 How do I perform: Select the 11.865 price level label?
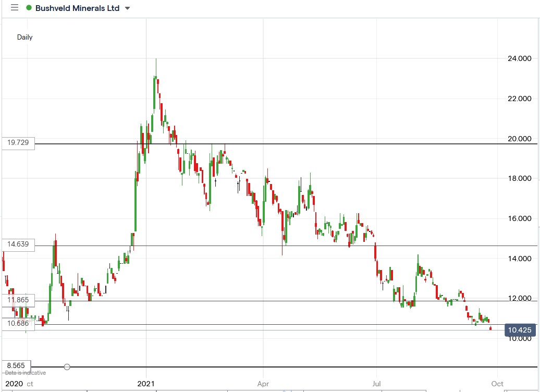coord(17,300)
